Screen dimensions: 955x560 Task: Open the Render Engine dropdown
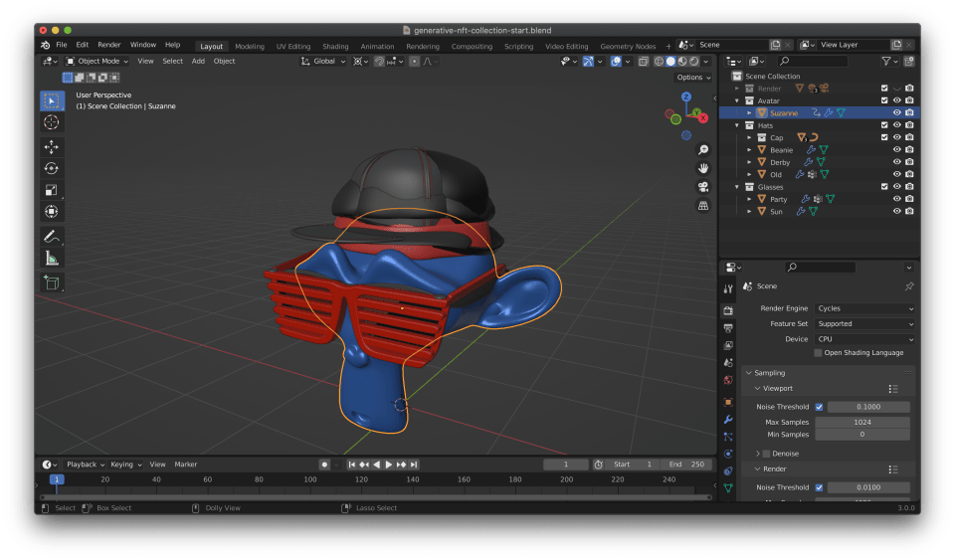pyautogui.click(x=863, y=308)
